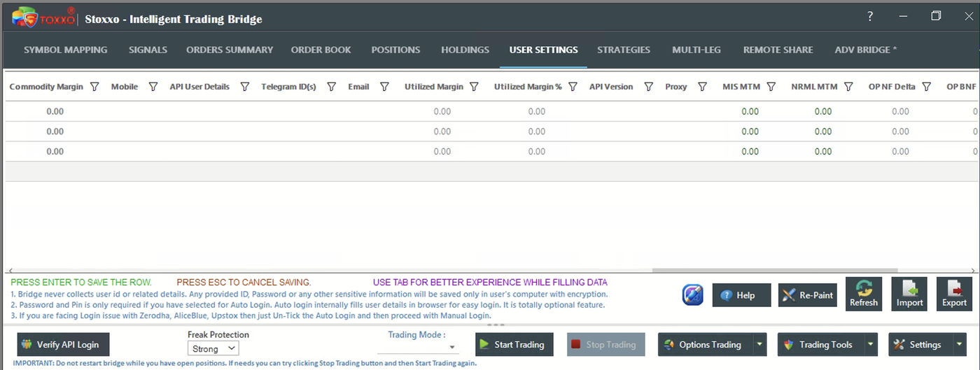This screenshot has width=980, height=370.
Task: Go to the Holdings tab
Action: (x=465, y=50)
